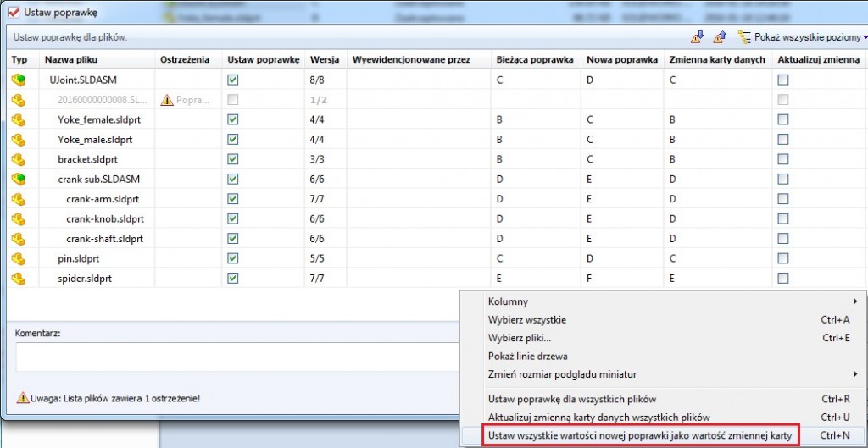
Task: Click the previous warning arrow icon
Action: click(x=720, y=37)
